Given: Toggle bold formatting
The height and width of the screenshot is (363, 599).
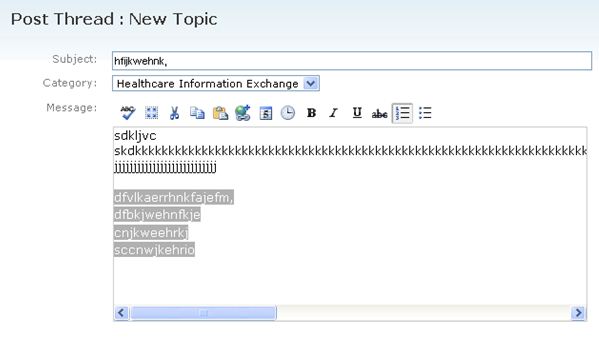Looking at the screenshot, I should 311,113.
